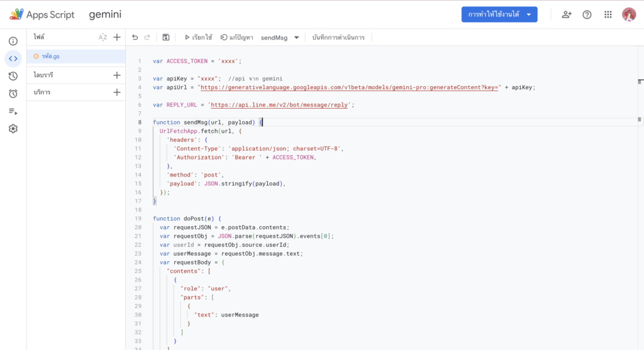Click the Redo arrow in toolbar

click(147, 37)
